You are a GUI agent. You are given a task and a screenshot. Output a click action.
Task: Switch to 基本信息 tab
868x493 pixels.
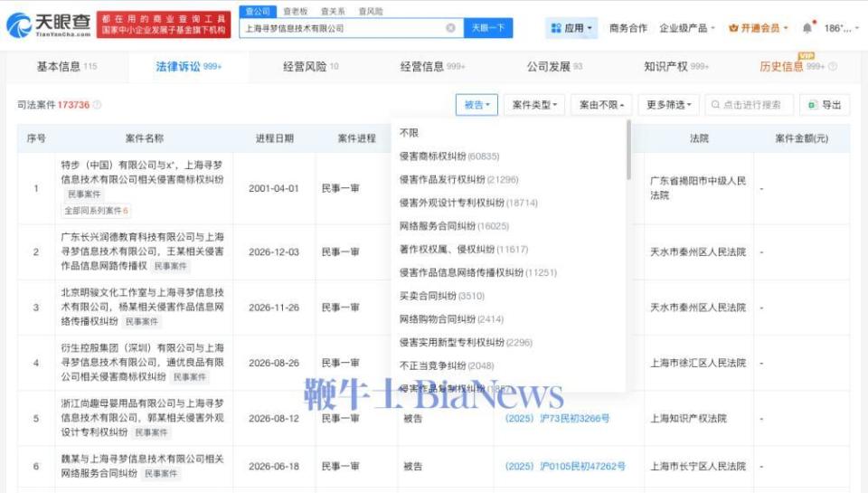point(66,66)
